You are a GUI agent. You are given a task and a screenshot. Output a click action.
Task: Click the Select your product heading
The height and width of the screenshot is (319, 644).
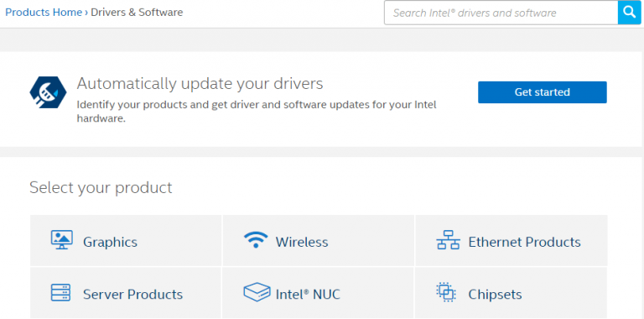coord(101,187)
